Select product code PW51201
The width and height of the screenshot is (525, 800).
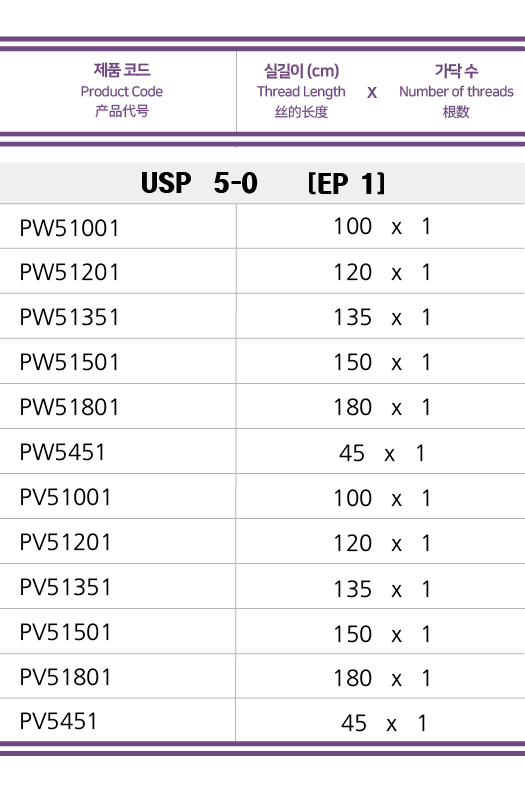[x=69, y=272]
